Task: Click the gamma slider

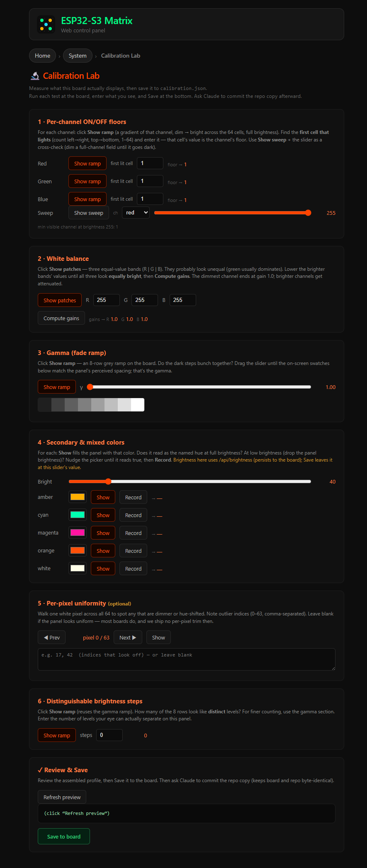Action: tap(199, 387)
